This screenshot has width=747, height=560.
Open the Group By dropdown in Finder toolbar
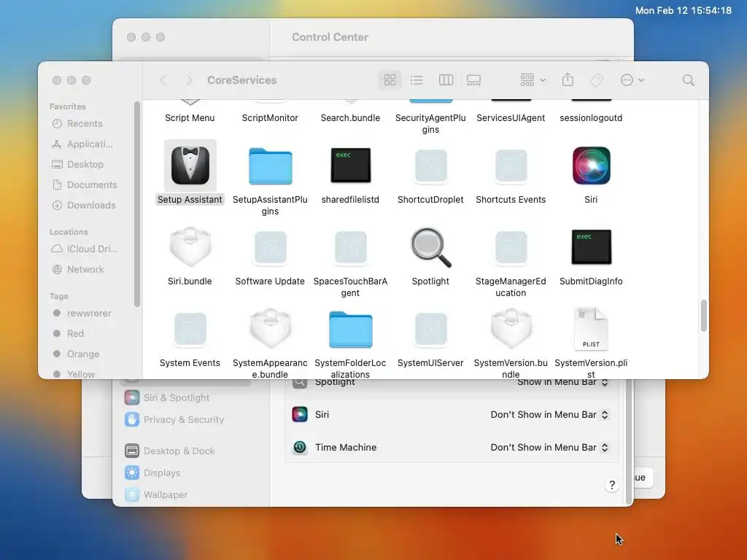pos(533,80)
